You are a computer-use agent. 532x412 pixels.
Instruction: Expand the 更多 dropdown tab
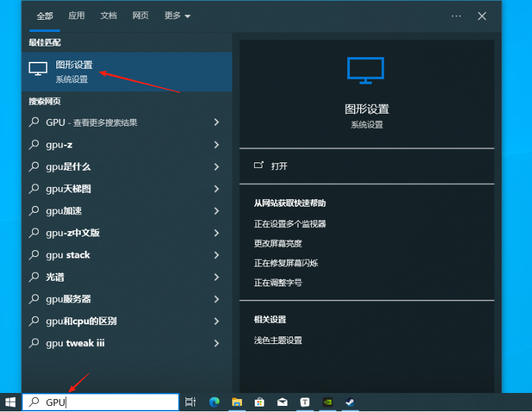point(177,16)
